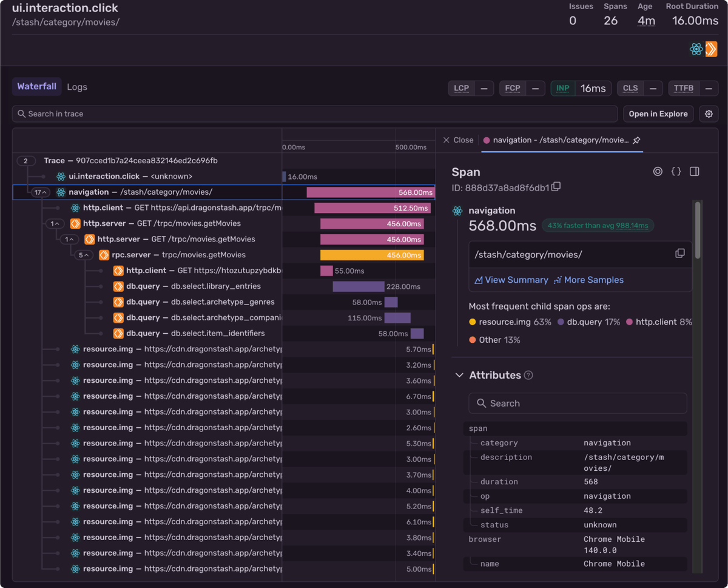Image resolution: width=728 pixels, height=588 pixels.
Task: Copy the /stash/category/movies/ description
Action: click(680, 254)
